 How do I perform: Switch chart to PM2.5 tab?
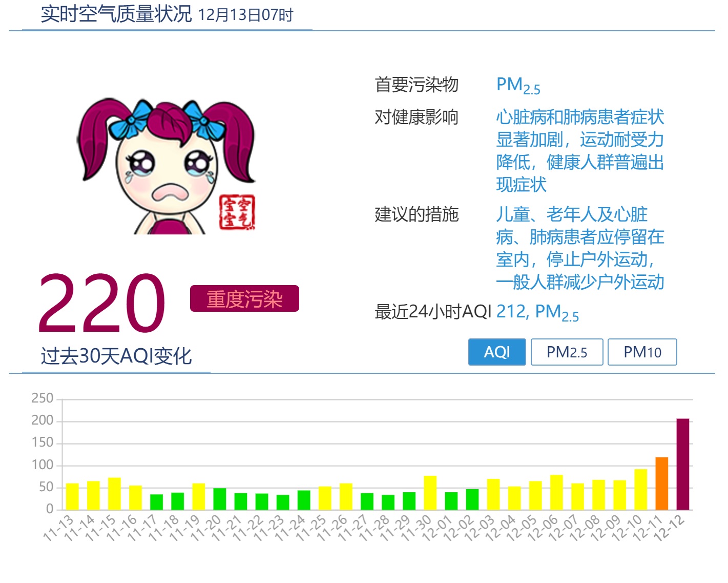(567, 352)
